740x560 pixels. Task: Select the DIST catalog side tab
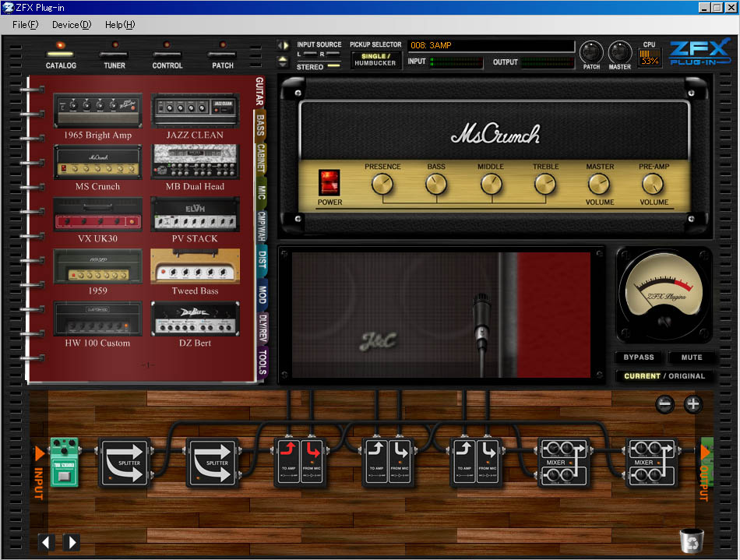[x=263, y=259]
